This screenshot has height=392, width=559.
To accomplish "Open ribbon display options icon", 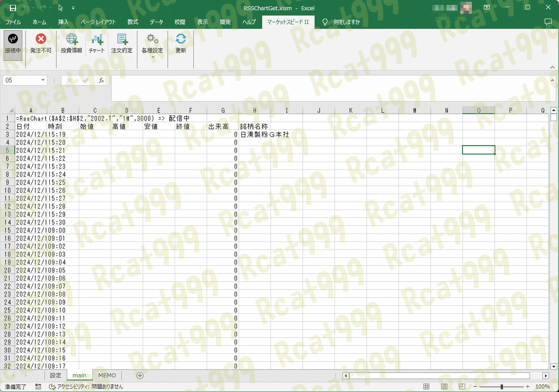I will pos(486,7).
